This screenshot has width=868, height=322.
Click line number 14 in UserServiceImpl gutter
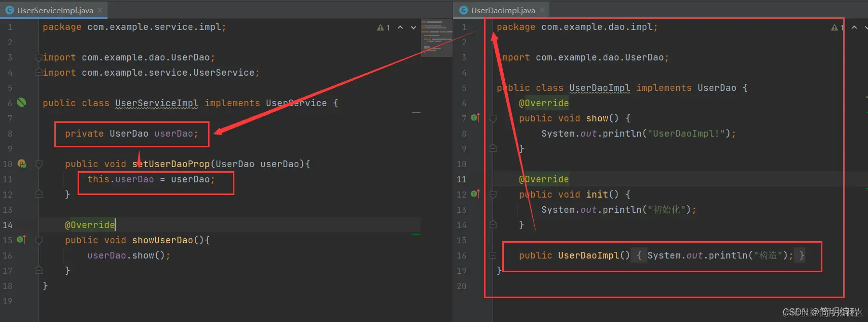[x=8, y=225]
